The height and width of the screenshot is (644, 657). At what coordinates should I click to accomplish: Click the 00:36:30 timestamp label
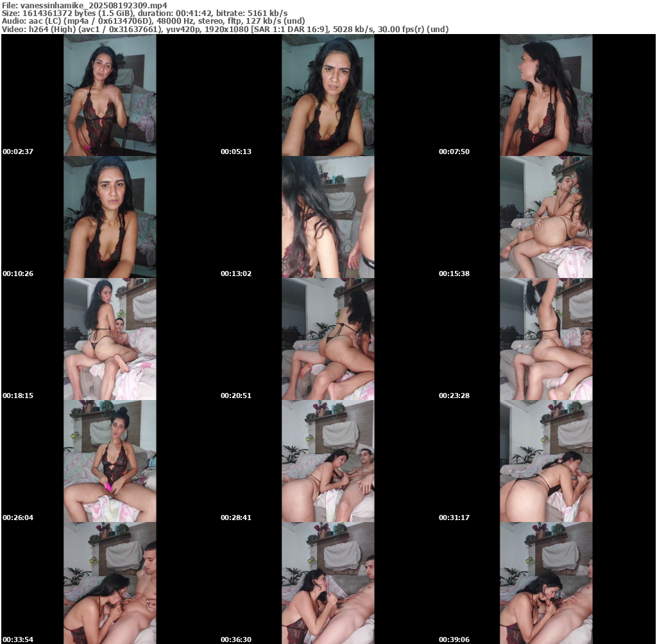pos(236,640)
